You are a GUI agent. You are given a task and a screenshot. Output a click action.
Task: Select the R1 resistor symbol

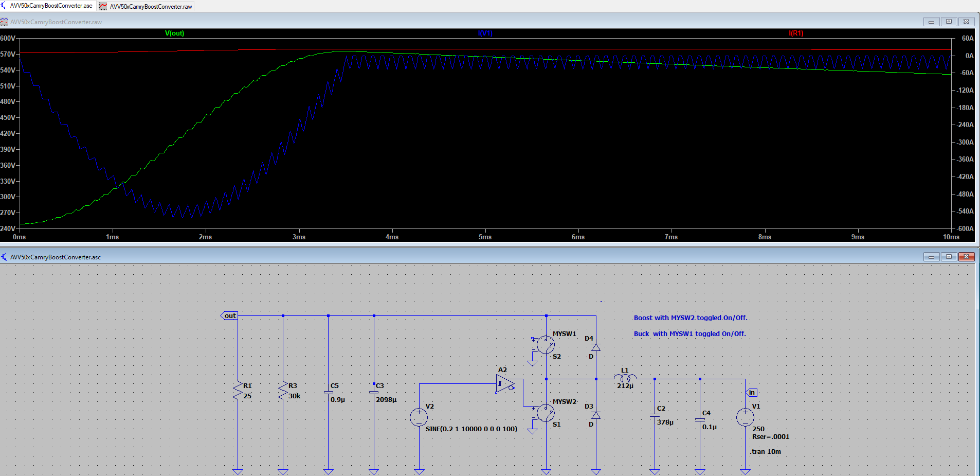(x=238, y=391)
